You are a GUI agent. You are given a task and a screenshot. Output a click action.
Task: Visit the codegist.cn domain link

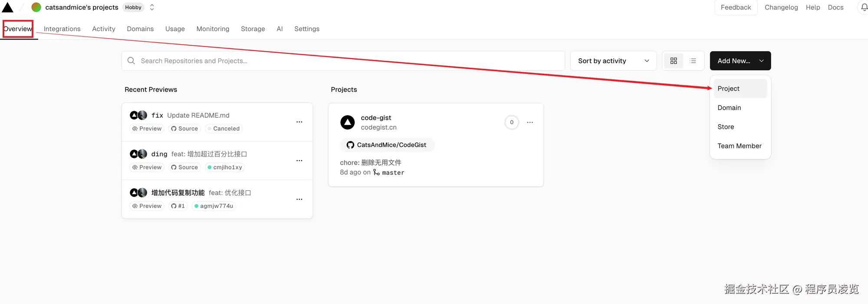point(378,127)
